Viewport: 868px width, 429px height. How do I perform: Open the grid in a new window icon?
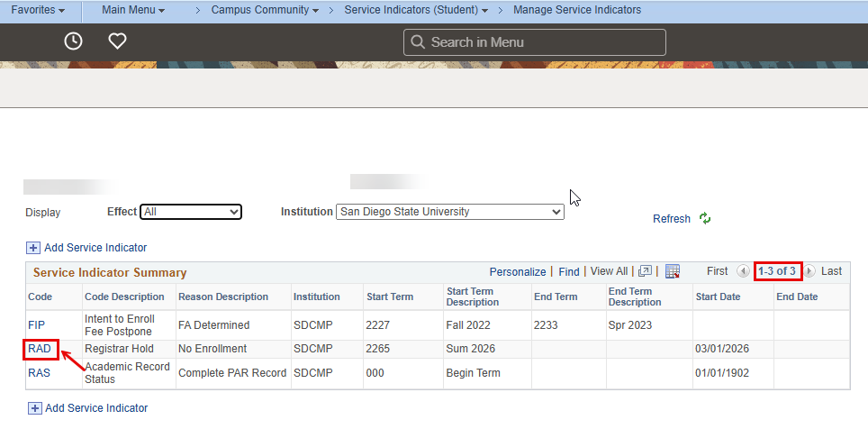point(645,271)
